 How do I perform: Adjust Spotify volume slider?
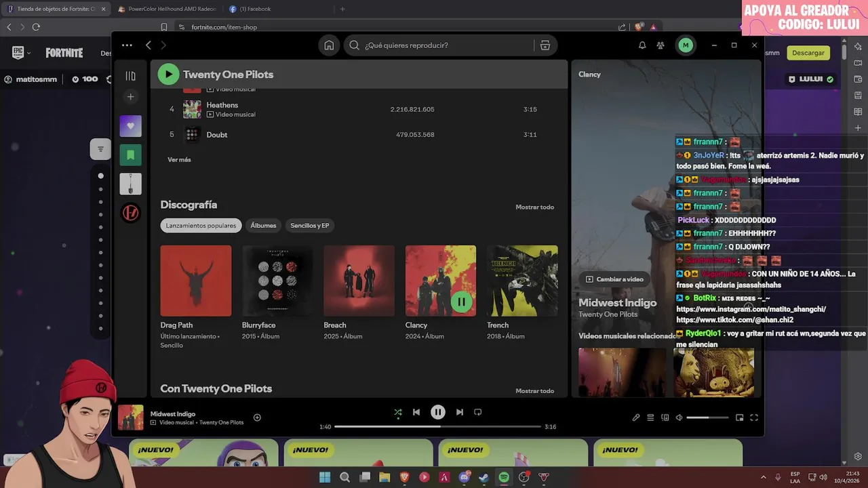click(707, 418)
